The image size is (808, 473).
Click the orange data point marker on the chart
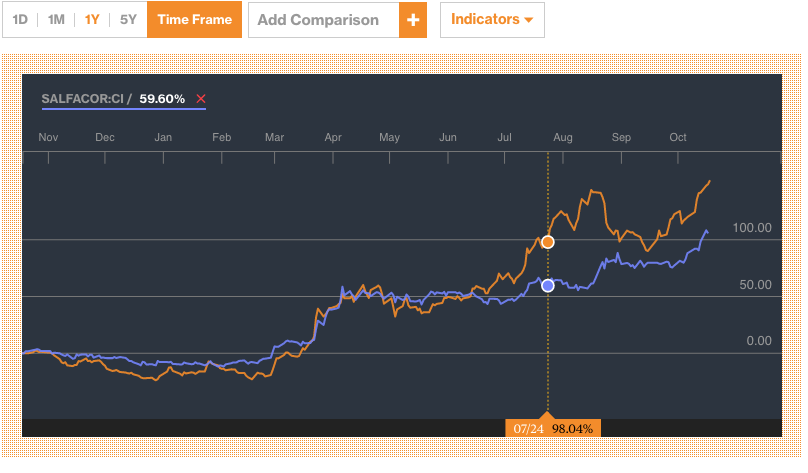tap(547, 242)
